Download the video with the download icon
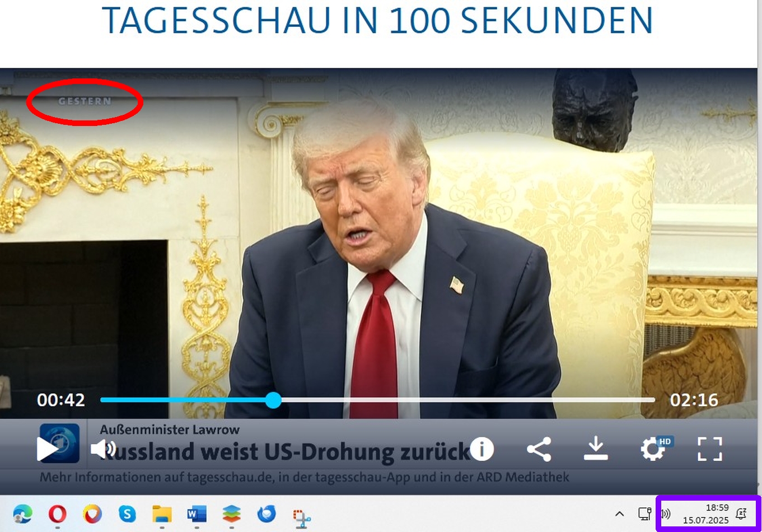Viewport: 762px width, 532px height. tap(596, 449)
